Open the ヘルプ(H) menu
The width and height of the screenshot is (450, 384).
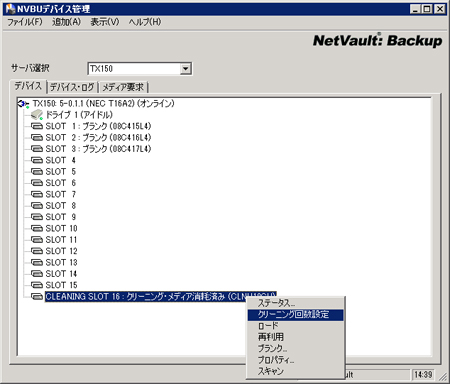click(x=145, y=22)
